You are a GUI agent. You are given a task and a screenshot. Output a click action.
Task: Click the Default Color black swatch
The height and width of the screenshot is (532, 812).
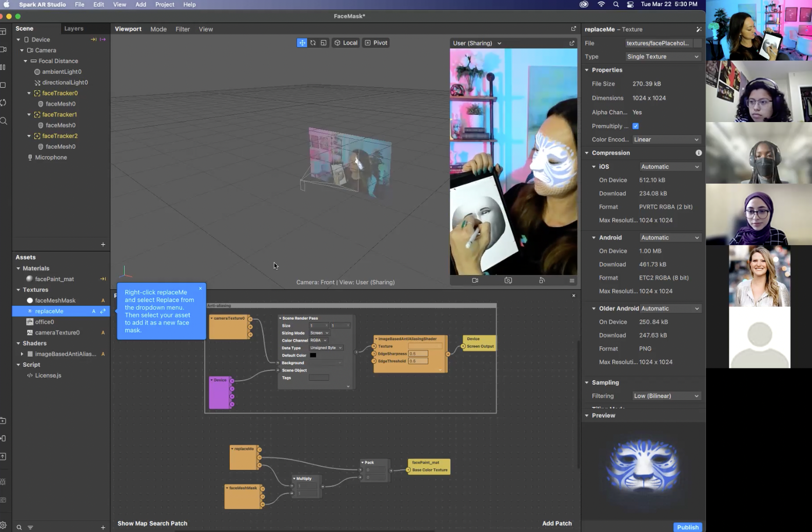click(x=313, y=355)
